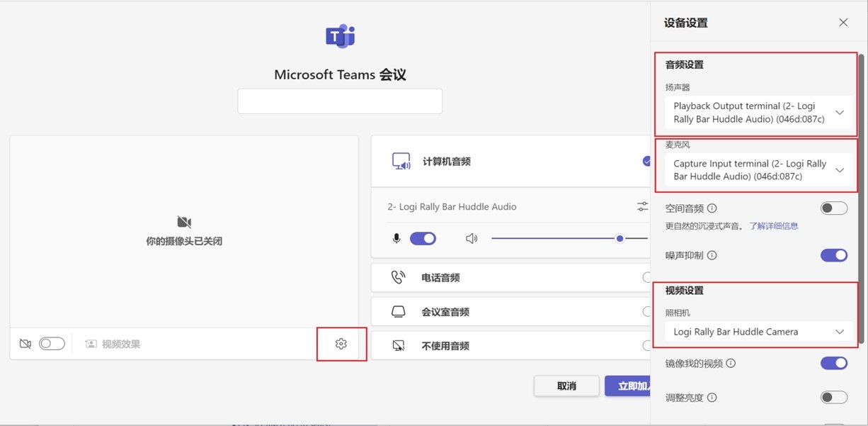
Task: Click the phone audio handset icon
Action: point(399,277)
